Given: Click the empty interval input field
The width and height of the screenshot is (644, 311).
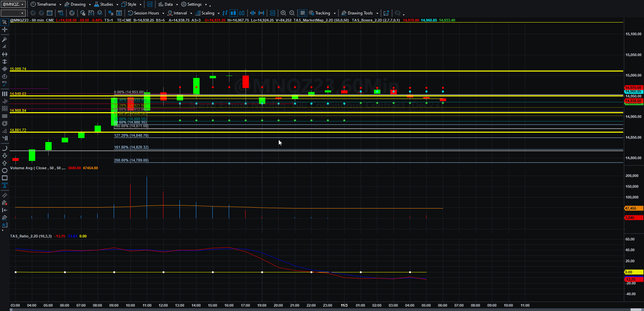Looking at the screenshot, I should click(x=13, y=13).
